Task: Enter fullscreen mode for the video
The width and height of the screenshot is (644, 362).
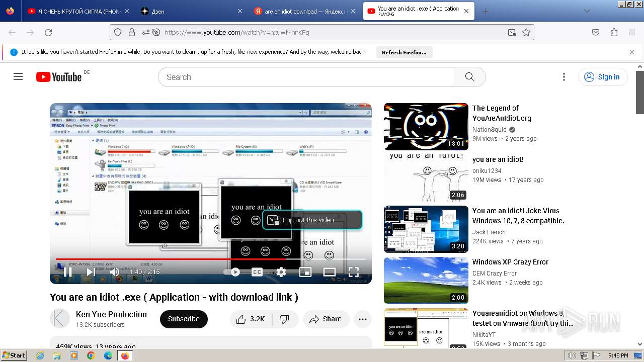Action: pos(354,272)
